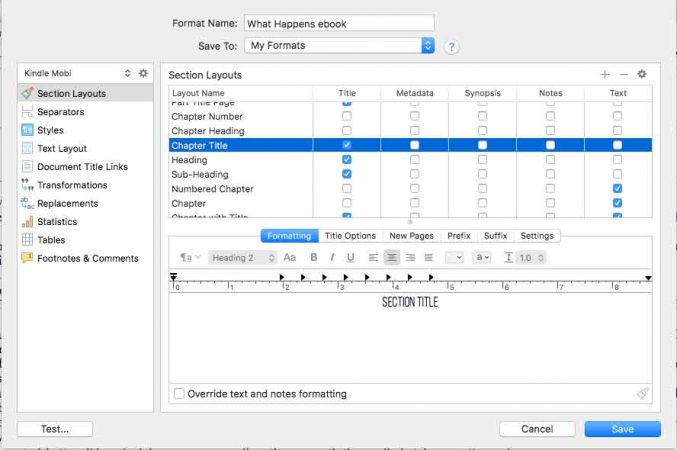Center align section title text
Screen dimensions: 677x450
392,258
